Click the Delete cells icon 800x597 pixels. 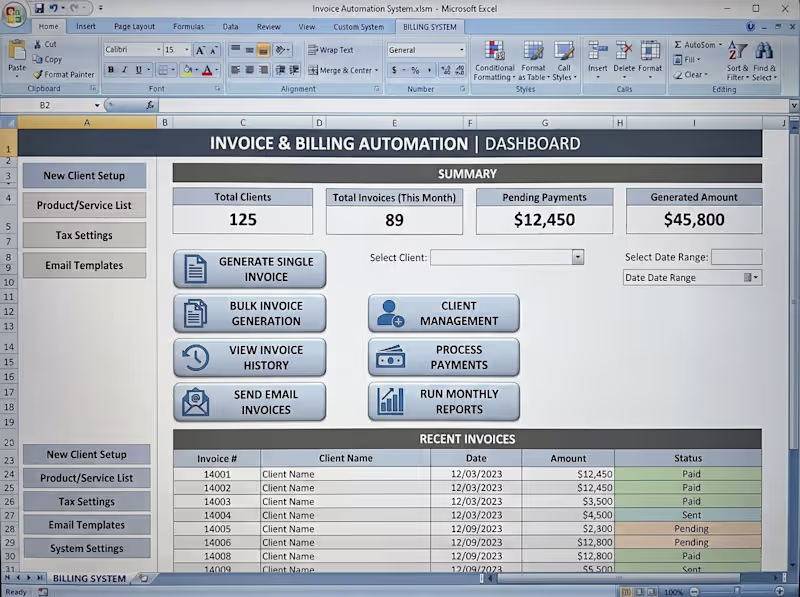(x=623, y=51)
